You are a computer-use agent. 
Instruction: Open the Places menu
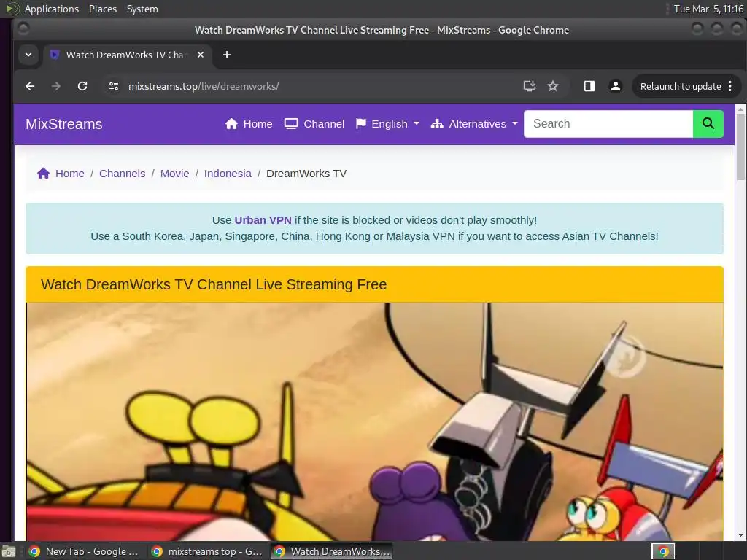(103, 9)
